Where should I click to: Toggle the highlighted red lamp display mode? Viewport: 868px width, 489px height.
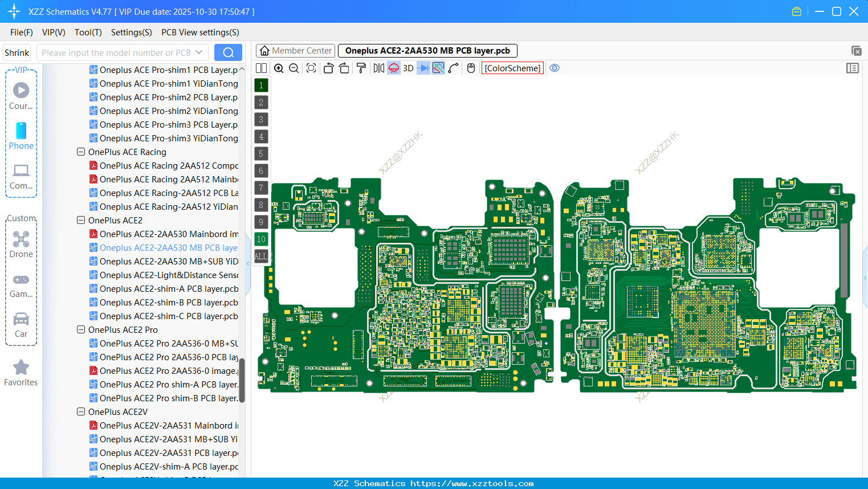pyautogui.click(x=393, y=68)
